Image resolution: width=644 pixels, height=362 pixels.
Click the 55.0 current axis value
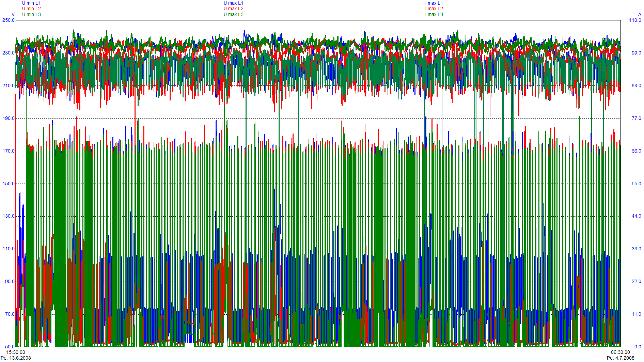637,184
